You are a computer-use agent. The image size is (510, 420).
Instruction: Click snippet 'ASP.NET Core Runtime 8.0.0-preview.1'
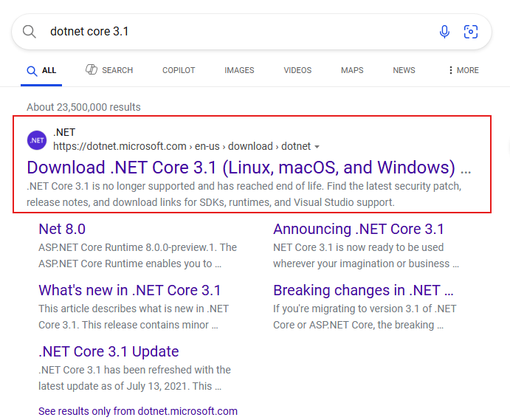(137, 255)
